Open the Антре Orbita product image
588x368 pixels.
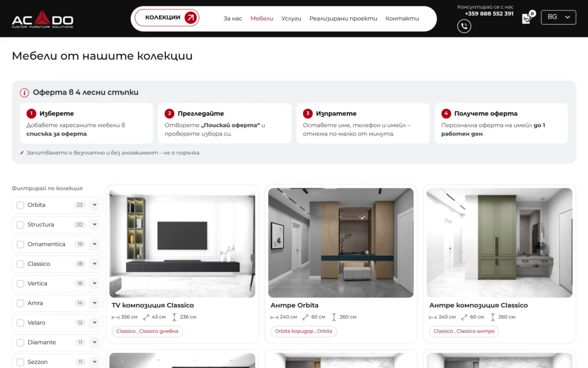click(x=341, y=243)
